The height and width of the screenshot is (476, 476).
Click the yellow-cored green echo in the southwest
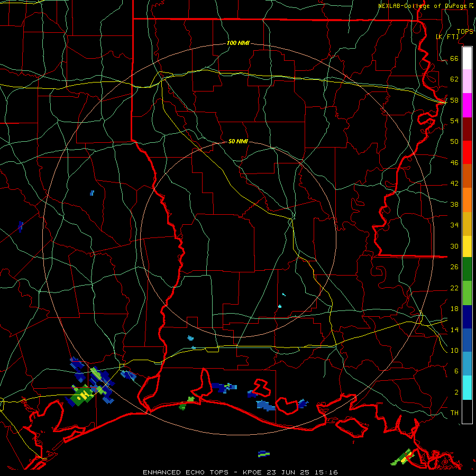(x=83, y=395)
